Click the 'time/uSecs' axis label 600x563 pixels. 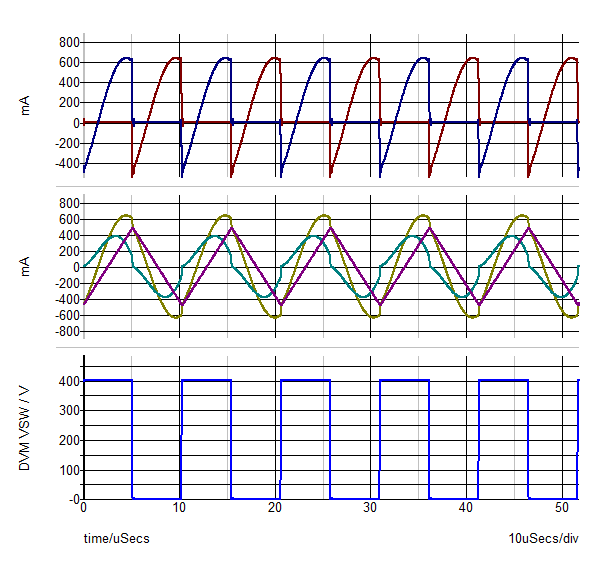tap(116, 538)
